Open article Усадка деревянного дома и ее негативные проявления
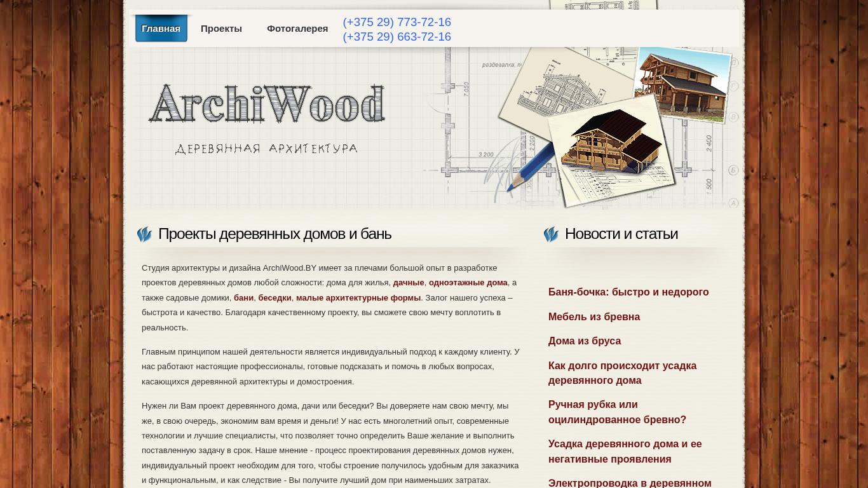 point(625,452)
